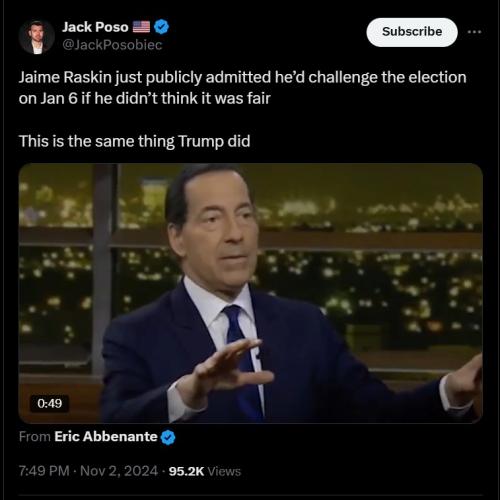Click the tweet text about Jaime Raskin
This screenshot has height=500, width=500.
point(242,88)
